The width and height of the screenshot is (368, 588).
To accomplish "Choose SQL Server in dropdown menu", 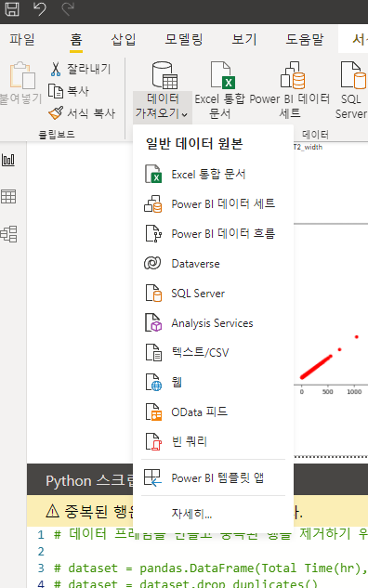I will [213, 293].
